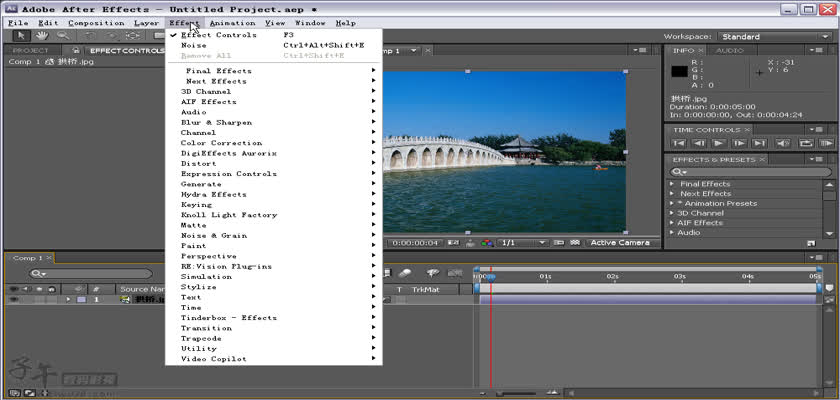This screenshot has height=400, width=840.
Task: Go to first frame in Time Controls
Action: tap(679, 143)
